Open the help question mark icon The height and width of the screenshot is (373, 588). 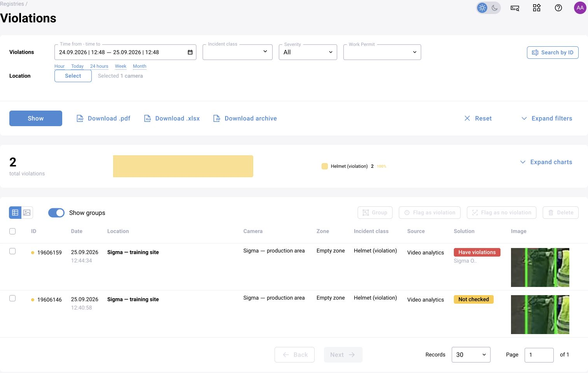click(558, 8)
